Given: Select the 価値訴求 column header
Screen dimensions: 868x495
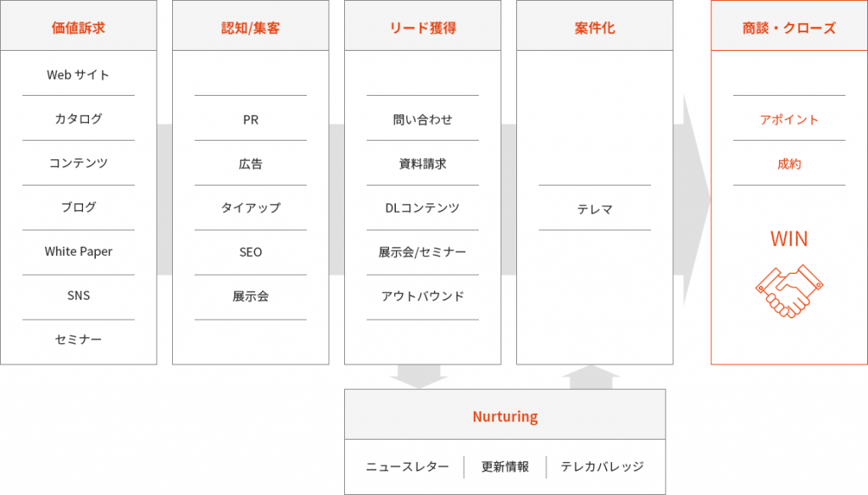Looking at the screenshot, I should click(x=79, y=25).
